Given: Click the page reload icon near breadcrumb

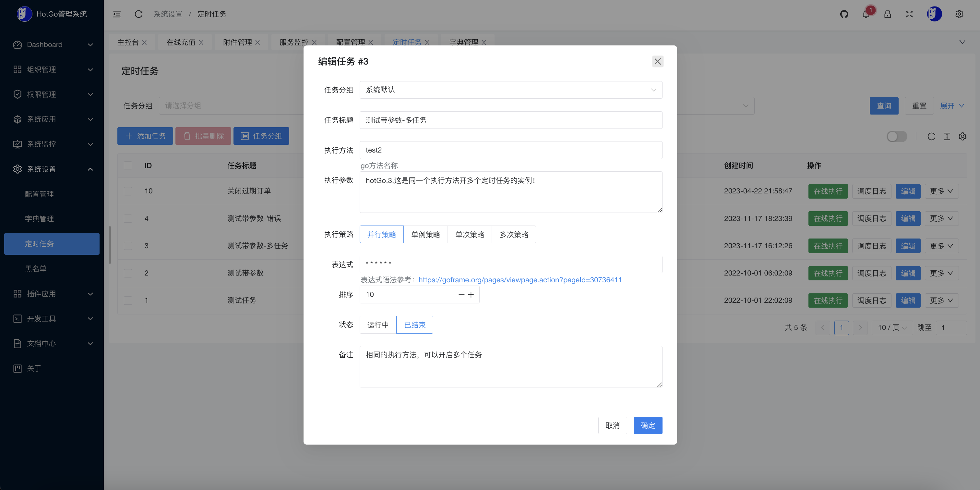Looking at the screenshot, I should [x=138, y=14].
